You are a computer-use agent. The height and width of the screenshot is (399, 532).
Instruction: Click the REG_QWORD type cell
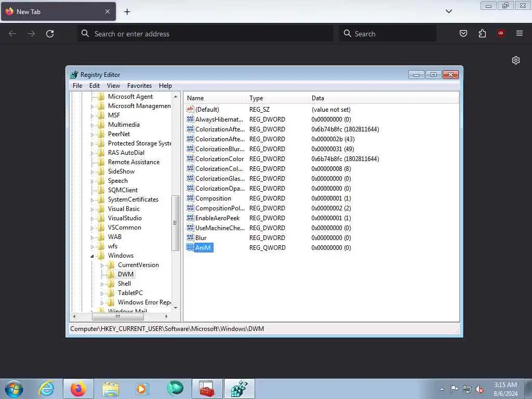point(268,247)
